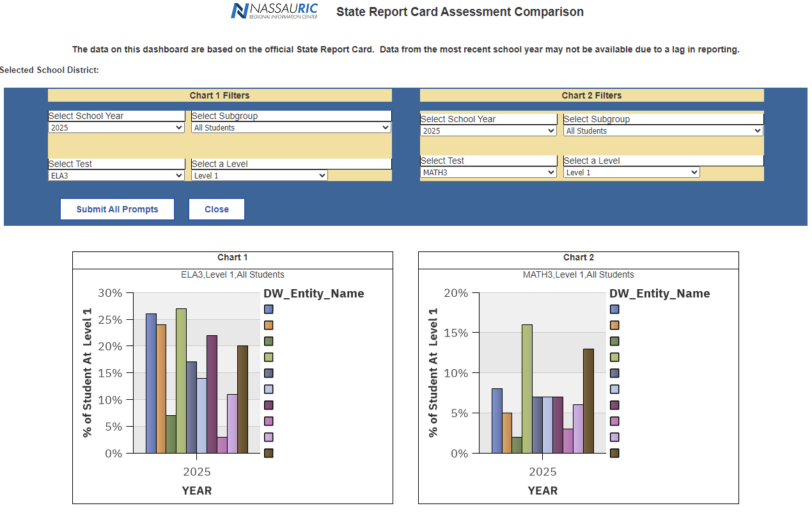Open Chart 2 school year dropdown
Screen dimensions: 812x531
tap(488, 131)
